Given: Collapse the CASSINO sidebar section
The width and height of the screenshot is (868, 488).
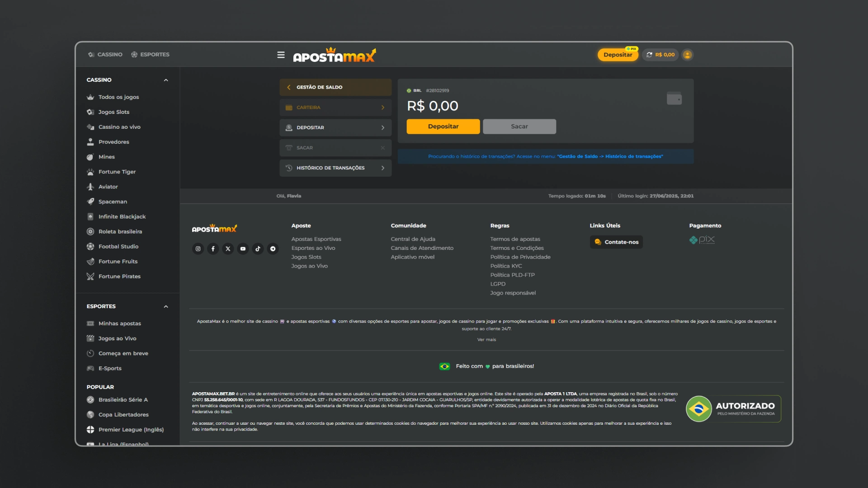Looking at the screenshot, I should (x=166, y=80).
